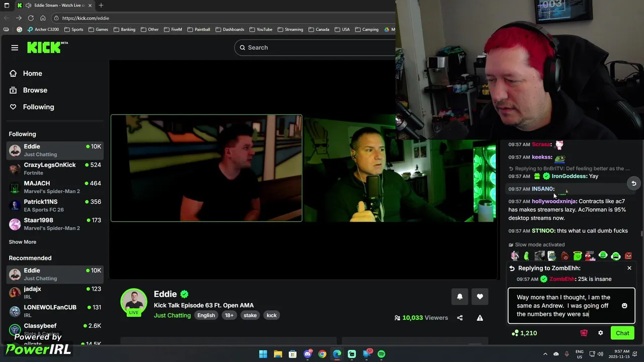Open the Home page

[x=32, y=73]
